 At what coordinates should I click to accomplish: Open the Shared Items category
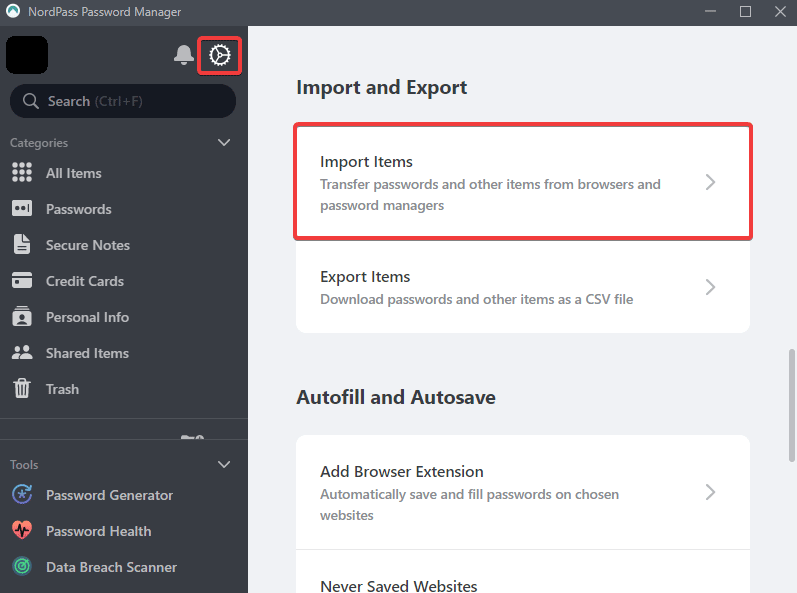click(124, 354)
